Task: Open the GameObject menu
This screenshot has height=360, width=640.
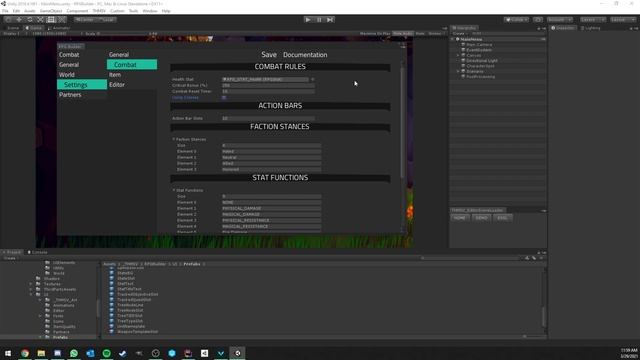Action: tap(51, 11)
